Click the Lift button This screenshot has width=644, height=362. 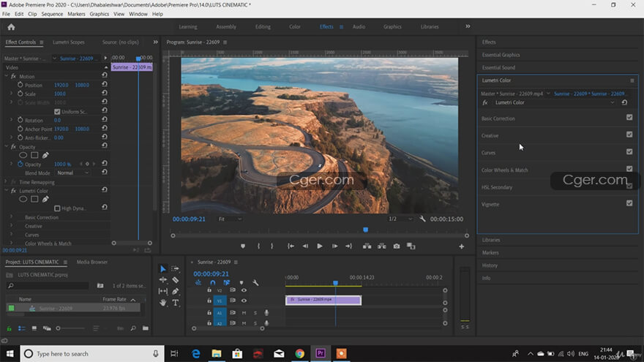(x=367, y=246)
